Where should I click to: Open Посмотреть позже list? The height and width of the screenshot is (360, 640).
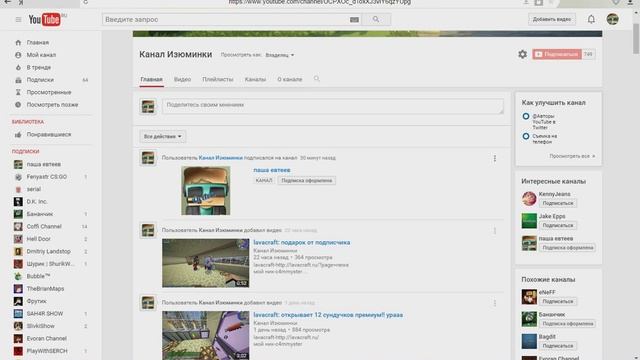pyautogui.click(x=51, y=104)
